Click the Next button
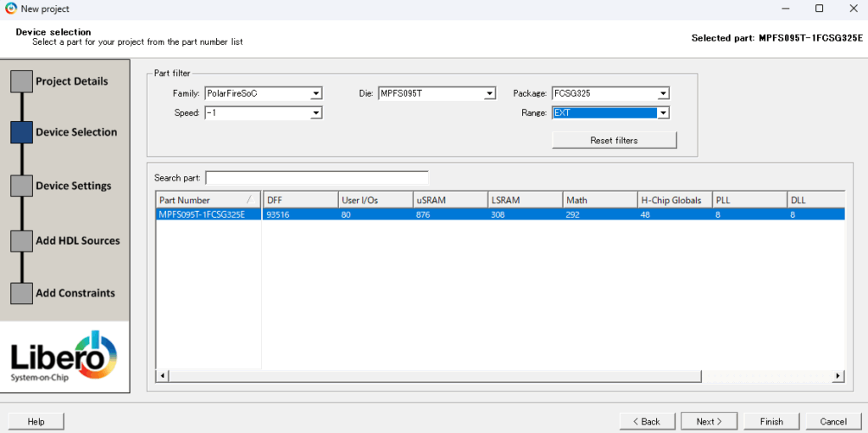868x433 pixels. [709, 421]
